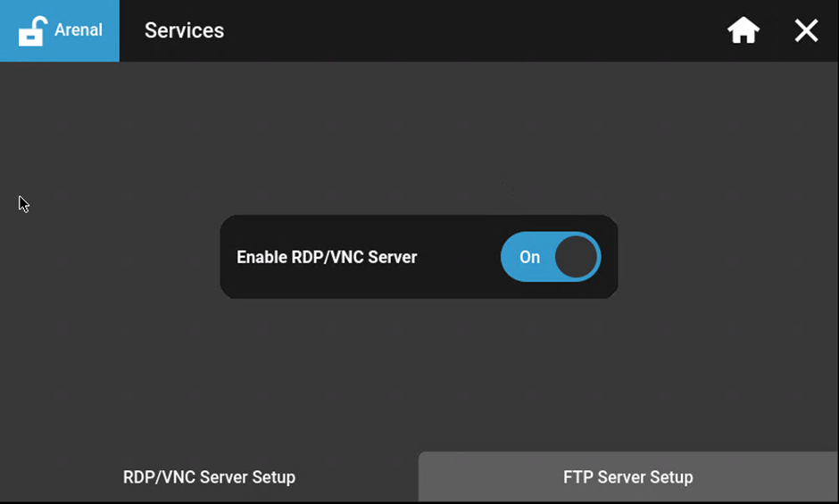Click the "On" text in the switch
This screenshot has height=504, width=839.
point(530,257)
